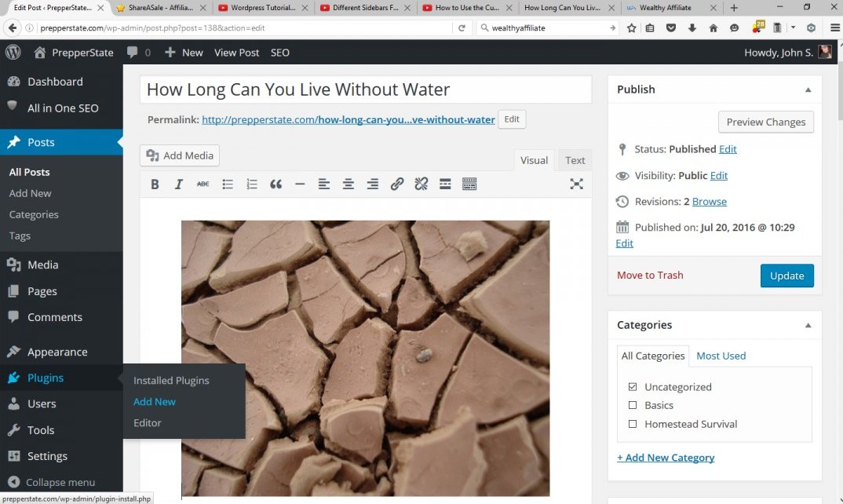This screenshot has height=504, width=843.
Task: Collapse the Categories panel
Action: (x=808, y=326)
